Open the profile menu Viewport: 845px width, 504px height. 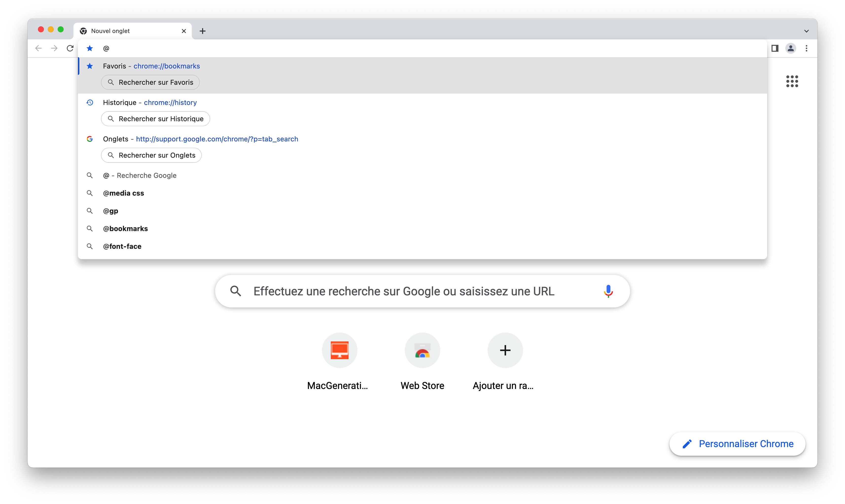(x=791, y=48)
